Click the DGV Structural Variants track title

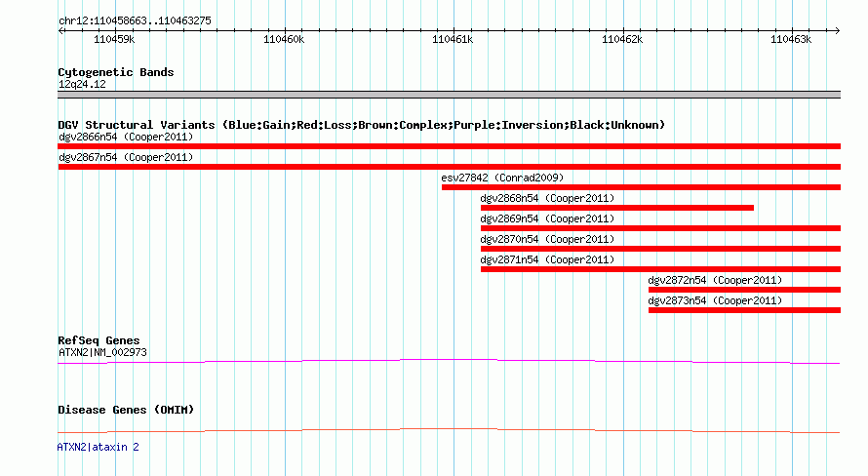click(361, 125)
